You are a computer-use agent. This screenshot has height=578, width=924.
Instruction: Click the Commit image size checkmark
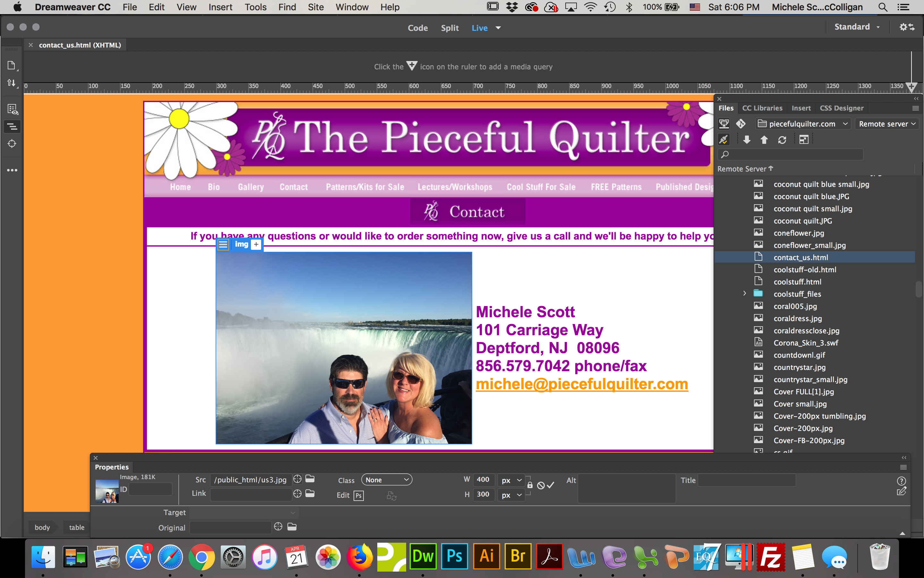[550, 485]
